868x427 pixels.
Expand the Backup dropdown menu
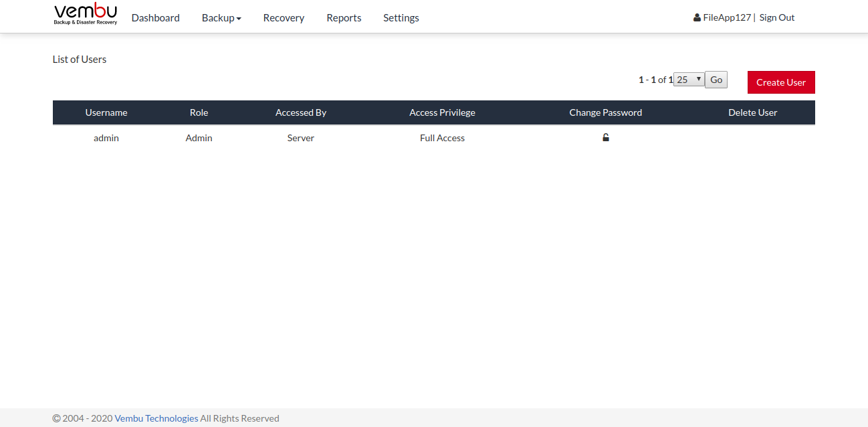tap(221, 18)
